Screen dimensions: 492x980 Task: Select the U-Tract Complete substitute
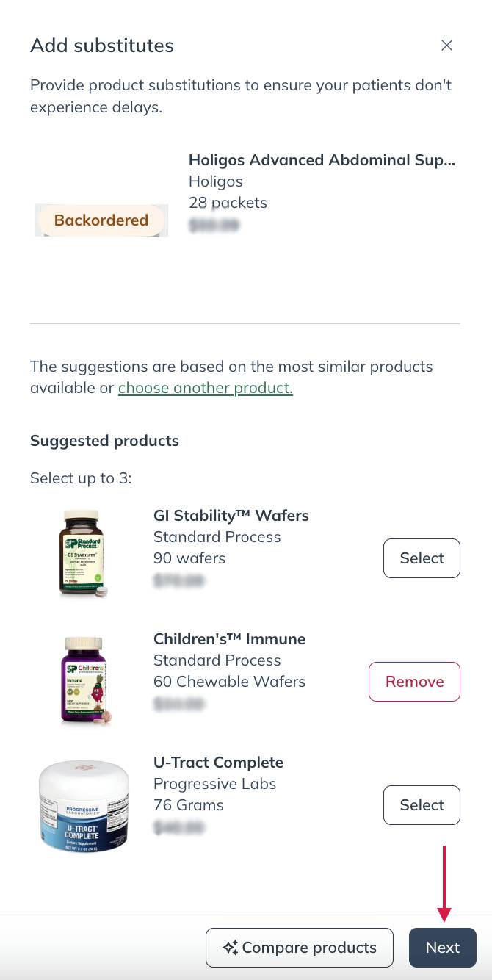click(422, 804)
